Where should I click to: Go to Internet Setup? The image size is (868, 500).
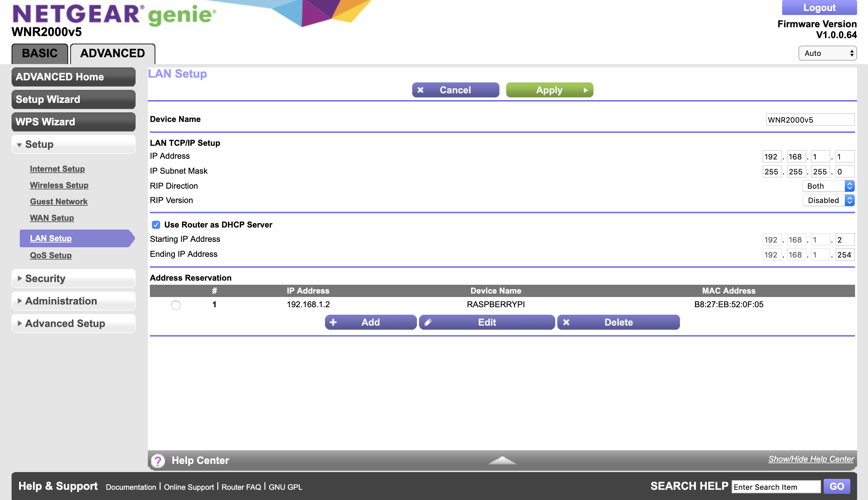57,169
